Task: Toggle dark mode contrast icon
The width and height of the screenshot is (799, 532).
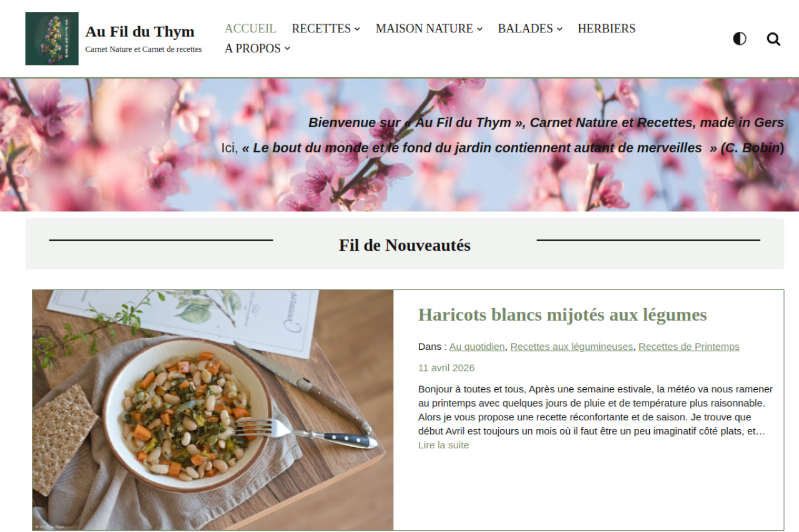Action: (740, 39)
